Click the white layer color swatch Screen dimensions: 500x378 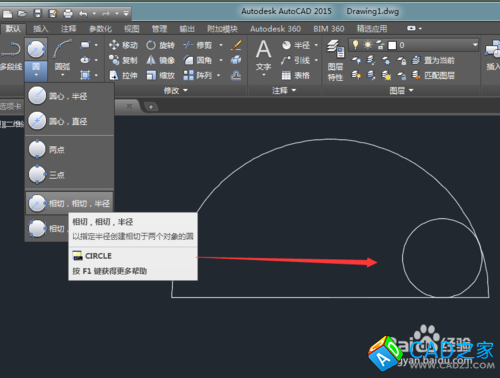pos(392,45)
